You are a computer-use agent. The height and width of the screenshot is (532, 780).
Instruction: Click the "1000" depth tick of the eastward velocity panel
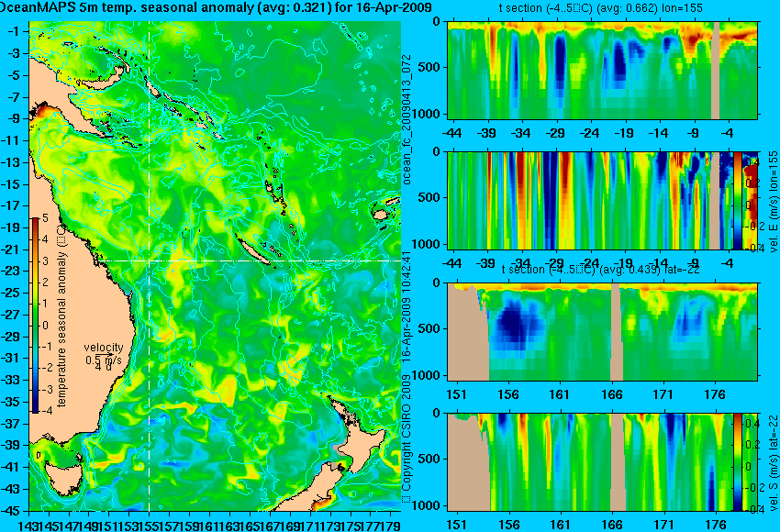[x=428, y=244]
